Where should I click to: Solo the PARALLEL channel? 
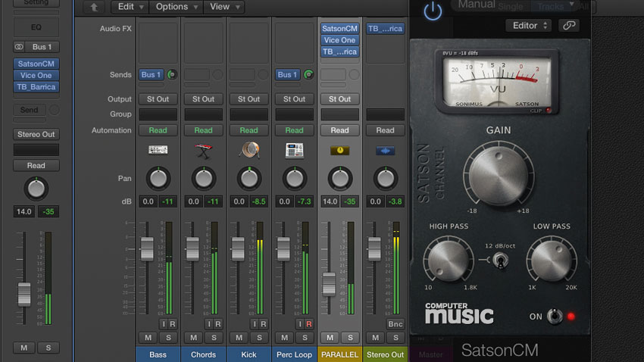click(x=350, y=337)
